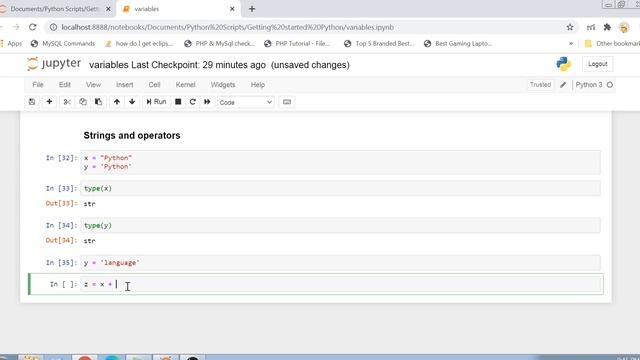Open the browser extensions puzzle icon
640x360 pixels.
[607, 27]
